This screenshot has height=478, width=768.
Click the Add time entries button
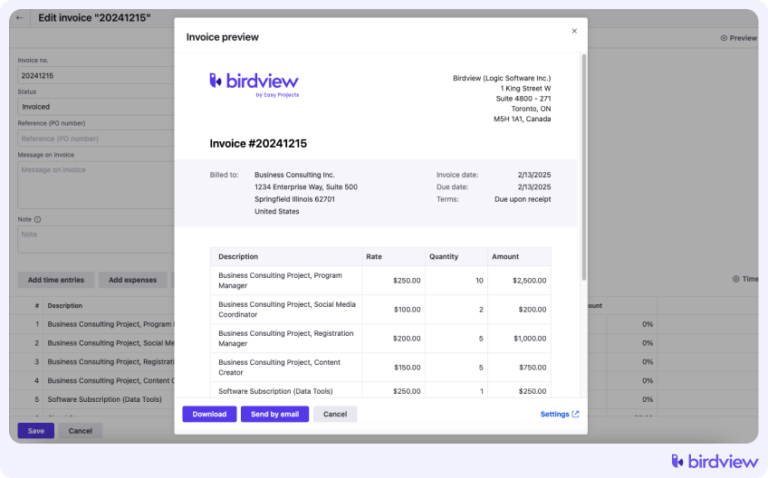tap(56, 280)
